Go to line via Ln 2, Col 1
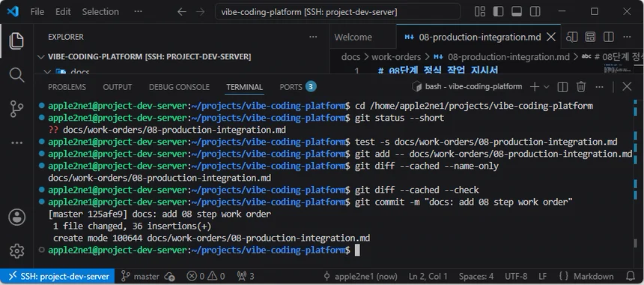Viewport: 644px width, 285px height. tap(429, 276)
